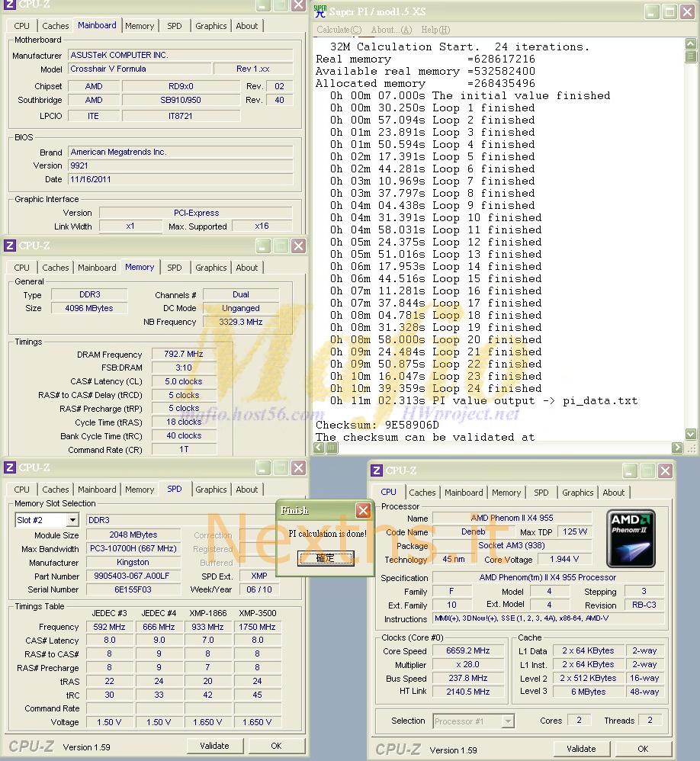Open Caches tab in CPU window
700x761 pixels.
(422, 493)
